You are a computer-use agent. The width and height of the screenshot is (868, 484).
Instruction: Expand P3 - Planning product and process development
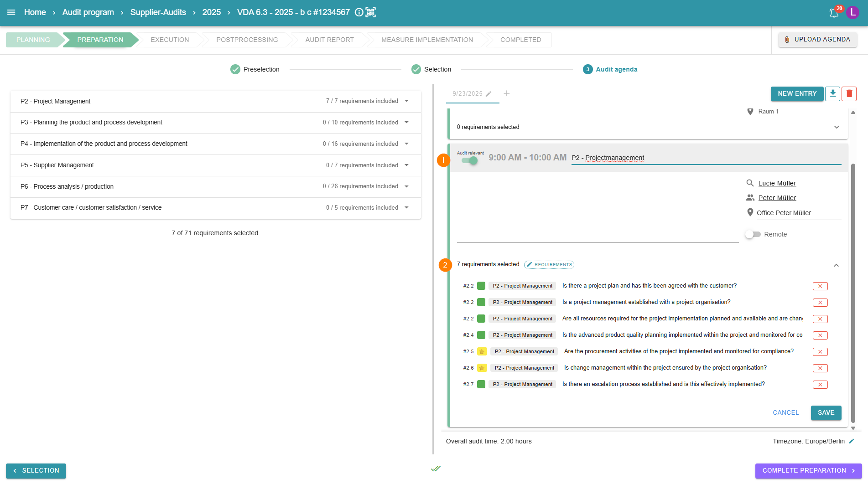click(x=406, y=122)
